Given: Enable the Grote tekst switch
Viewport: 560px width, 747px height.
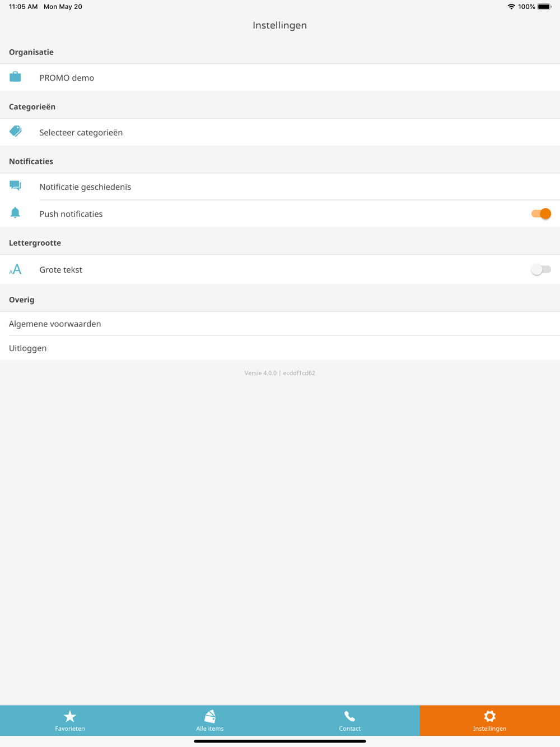Looking at the screenshot, I should coord(541,269).
